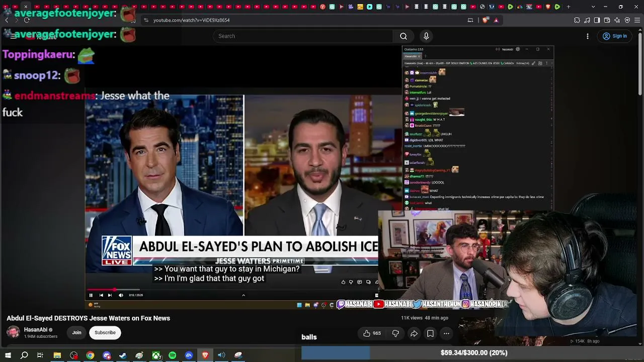Screen dimensions: 644x362
Task: Open Steam from the taskbar
Action: pyautogui.click(x=123, y=355)
